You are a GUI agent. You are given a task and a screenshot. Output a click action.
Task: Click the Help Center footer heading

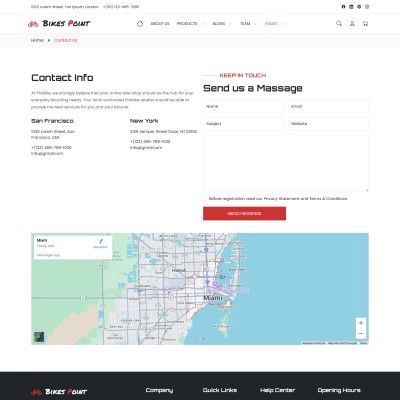click(x=278, y=390)
